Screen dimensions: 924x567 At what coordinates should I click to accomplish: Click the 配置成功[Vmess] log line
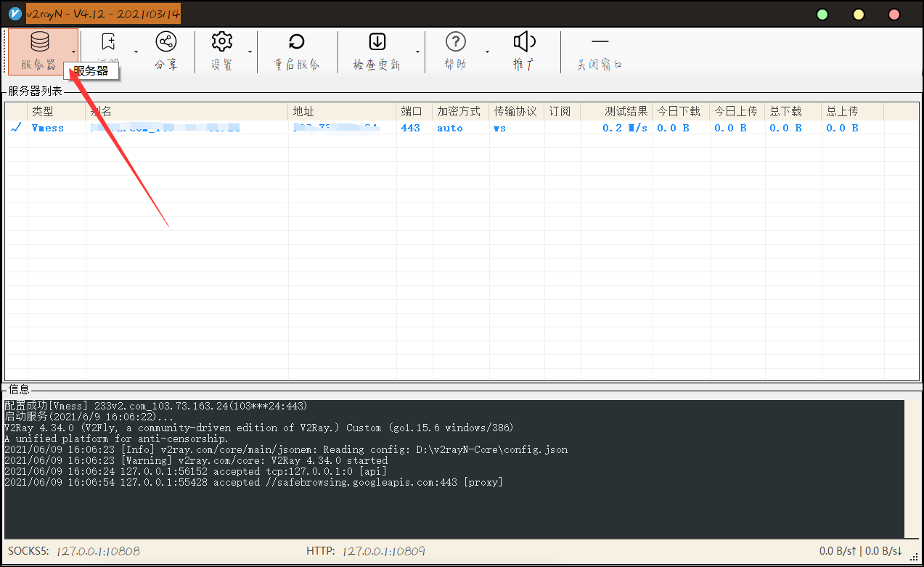[156, 406]
